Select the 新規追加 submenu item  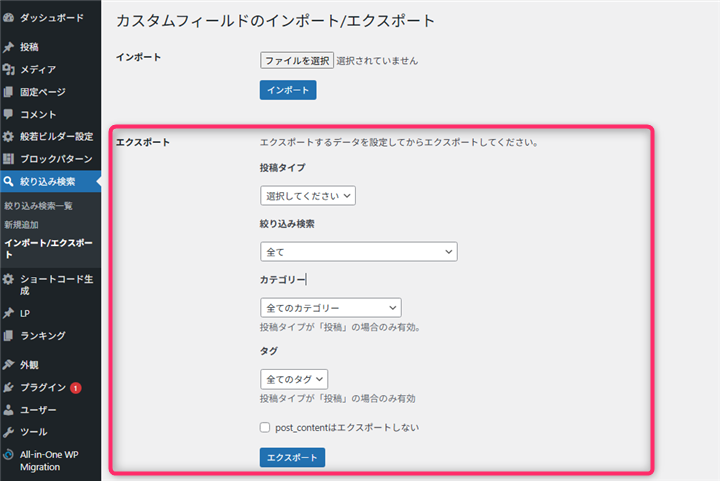(21, 224)
